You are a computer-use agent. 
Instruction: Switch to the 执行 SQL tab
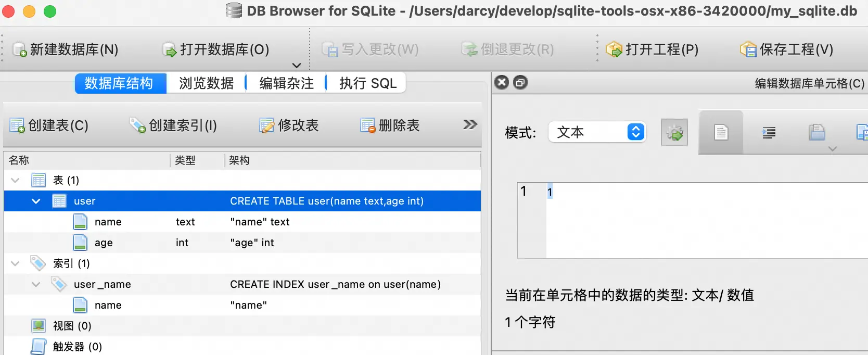coord(367,83)
